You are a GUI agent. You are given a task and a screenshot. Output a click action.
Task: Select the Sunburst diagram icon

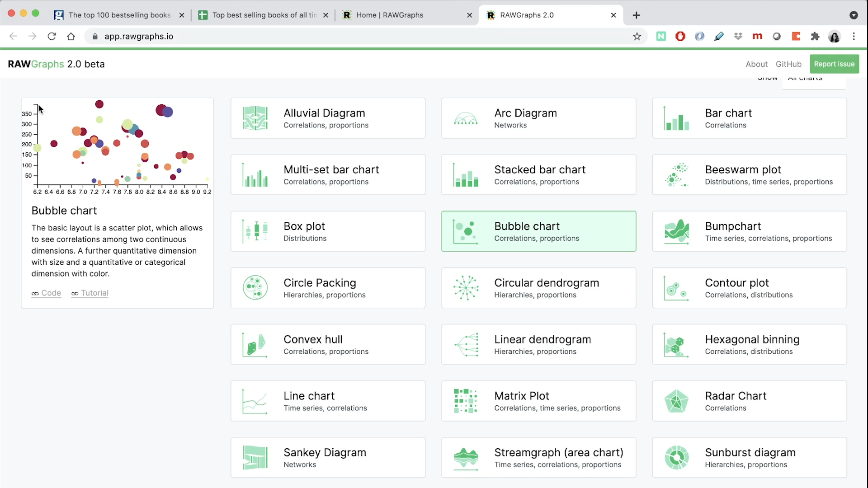676,457
